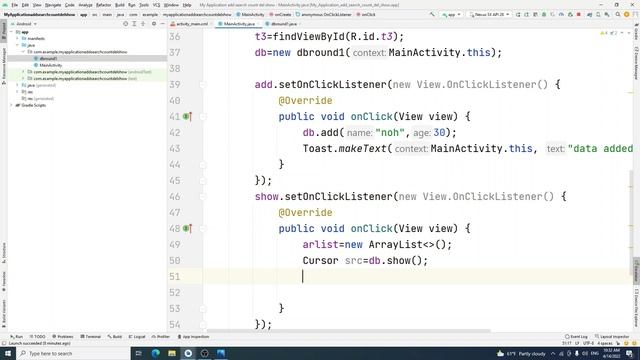Open File Explorer from the taskbar

[x=172, y=353]
